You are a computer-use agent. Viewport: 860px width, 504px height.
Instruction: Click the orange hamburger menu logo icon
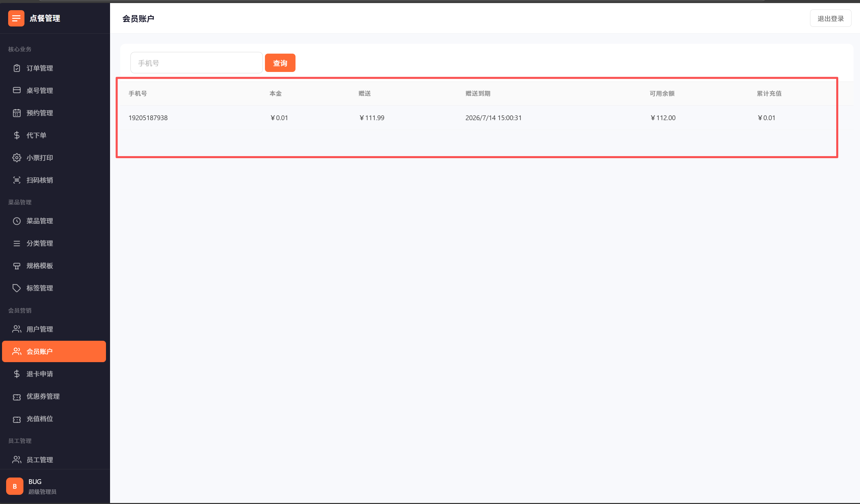[16, 18]
